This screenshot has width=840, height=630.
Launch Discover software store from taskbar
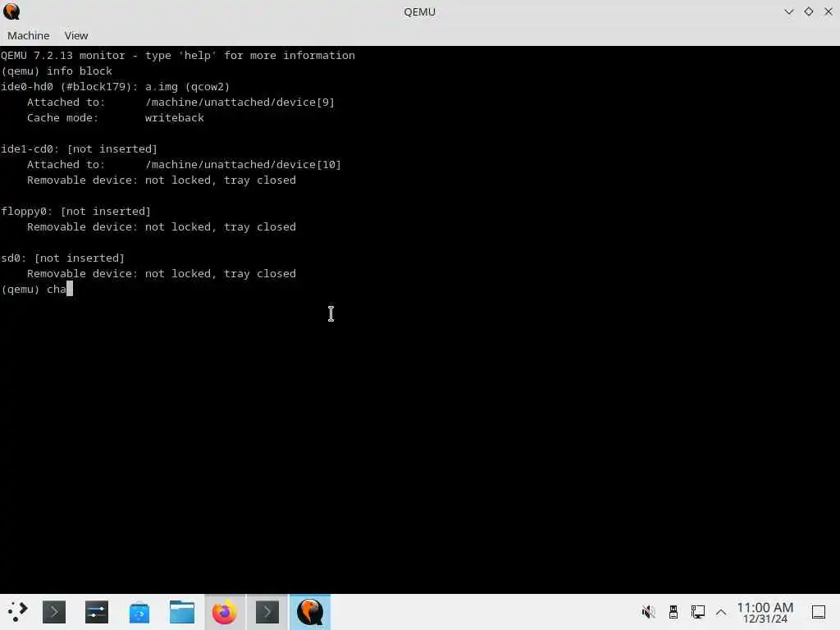139,612
